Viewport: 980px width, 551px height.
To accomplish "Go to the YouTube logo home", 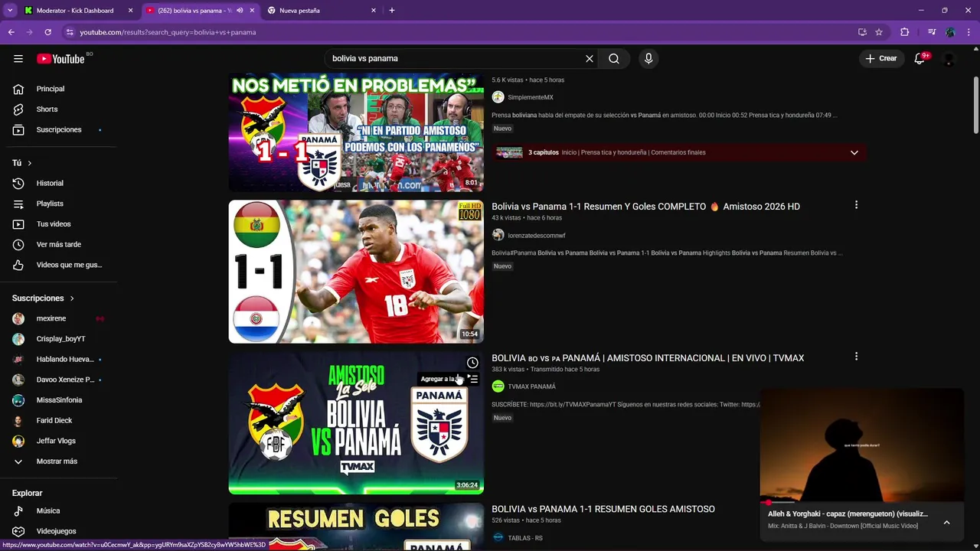I will [60, 59].
